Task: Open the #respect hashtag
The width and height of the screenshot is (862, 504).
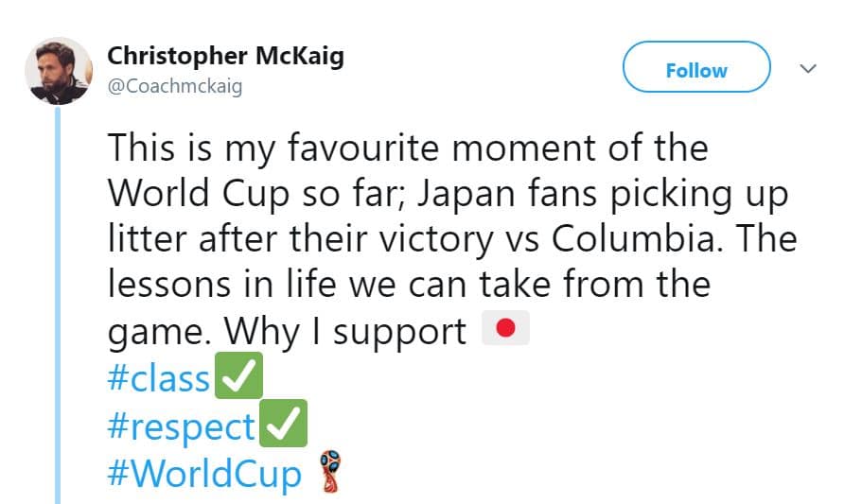Action: 181,426
